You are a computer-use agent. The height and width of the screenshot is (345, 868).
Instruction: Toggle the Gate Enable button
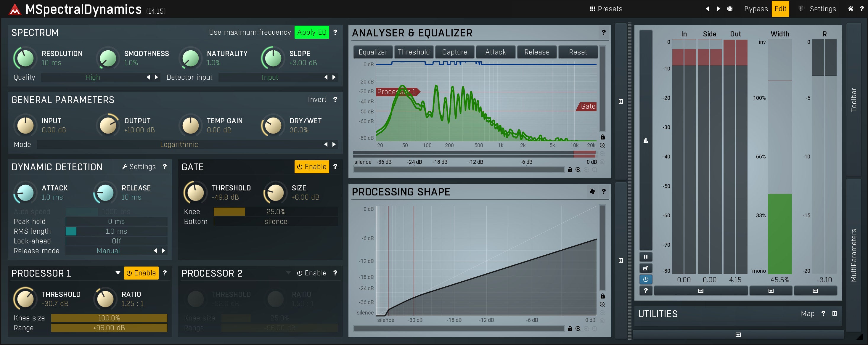click(311, 167)
